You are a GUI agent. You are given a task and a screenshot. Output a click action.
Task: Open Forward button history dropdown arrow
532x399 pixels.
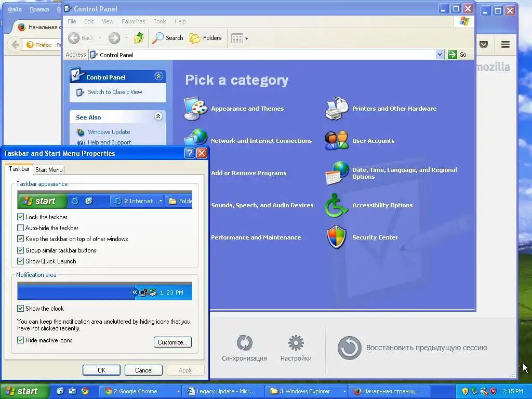point(127,38)
